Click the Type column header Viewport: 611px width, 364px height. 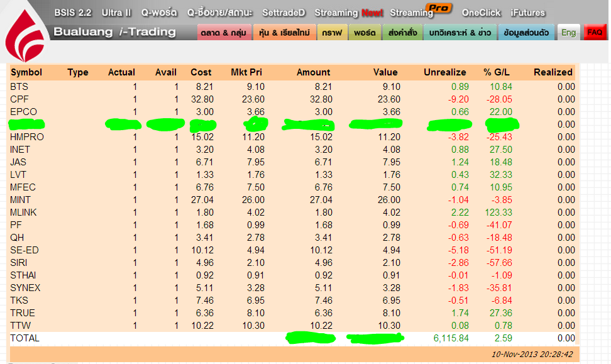[x=78, y=72]
